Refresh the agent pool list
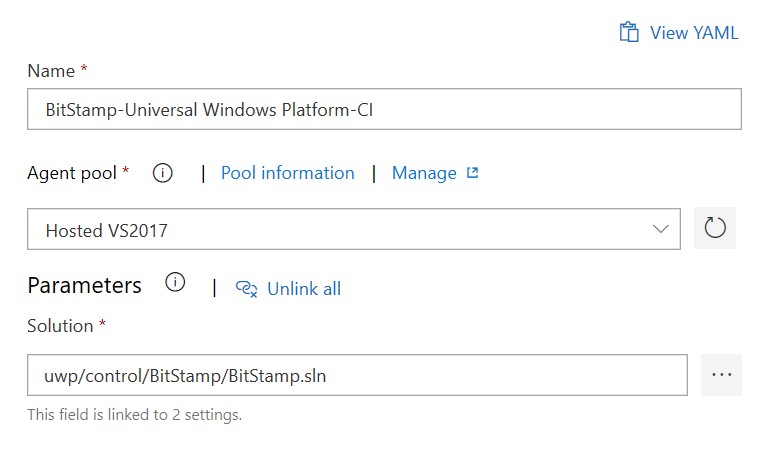 coord(715,229)
